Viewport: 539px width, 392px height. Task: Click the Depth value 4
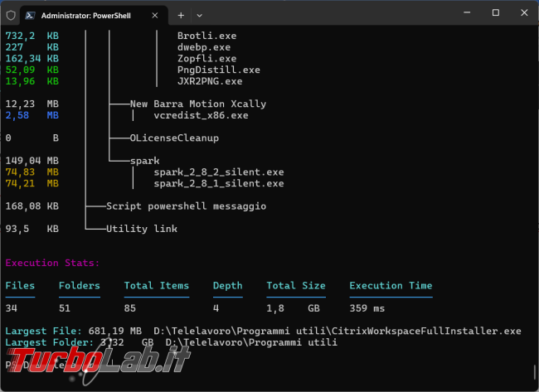(216, 308)
